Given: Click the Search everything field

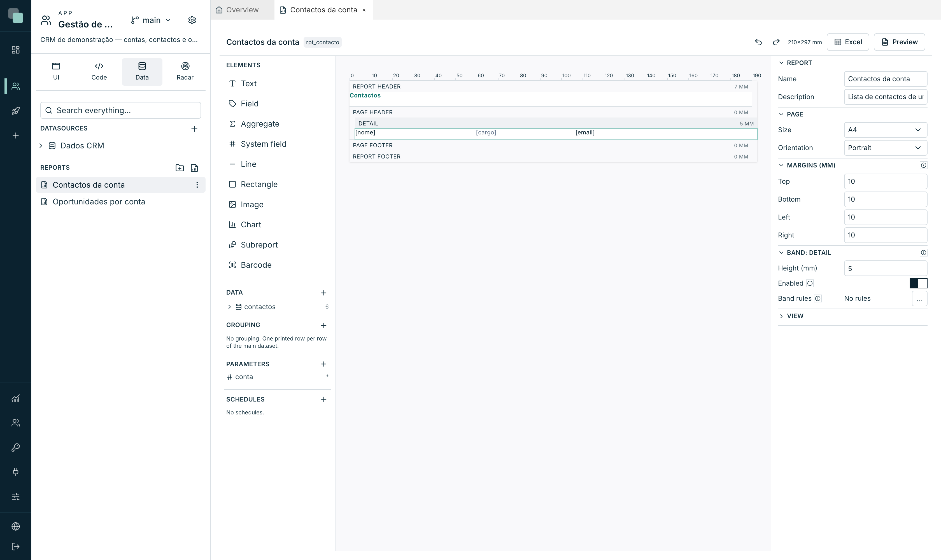Looking at the screenshot, I should coord(121,110).
